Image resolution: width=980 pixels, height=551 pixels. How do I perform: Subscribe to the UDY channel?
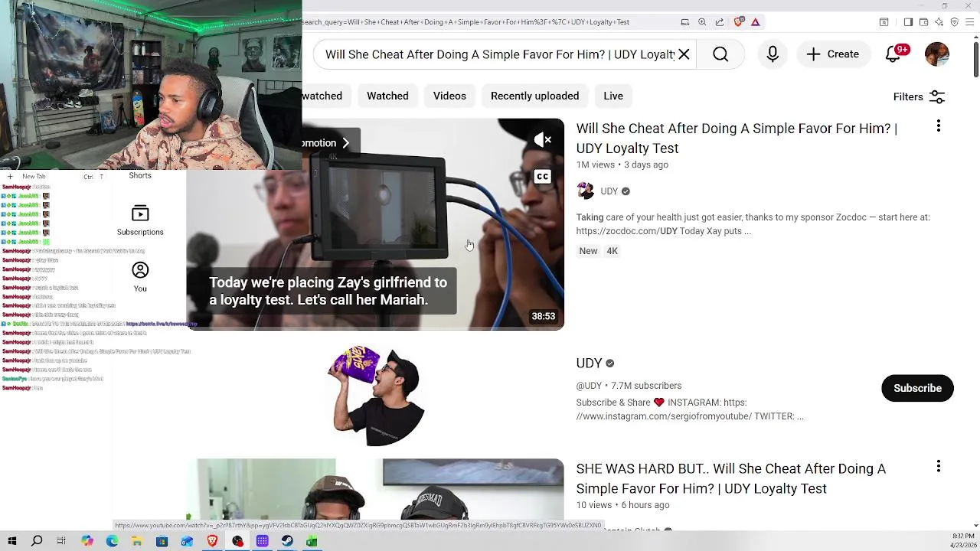point(917,388)
